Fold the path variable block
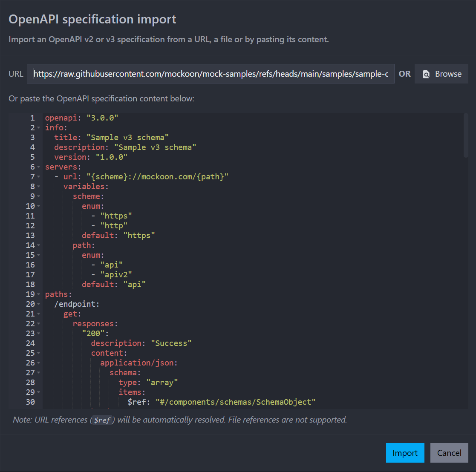476x472 pixels. pyautogui.click(x=38, y=245)
